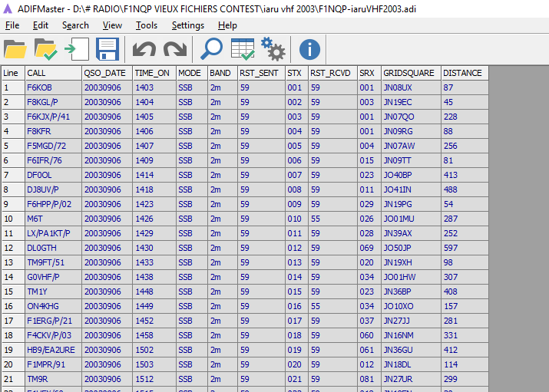Select the call sign F6KOB cell
Image resolution: width=549 pixels, height=392 pixels.
(x=53, y=87)
